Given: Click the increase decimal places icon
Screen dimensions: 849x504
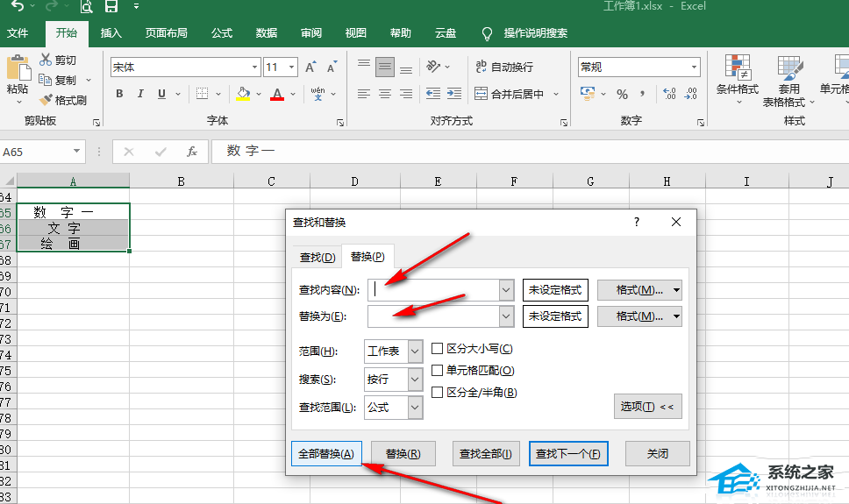Looking at the screenshot, I should click(x=669, y=94).
